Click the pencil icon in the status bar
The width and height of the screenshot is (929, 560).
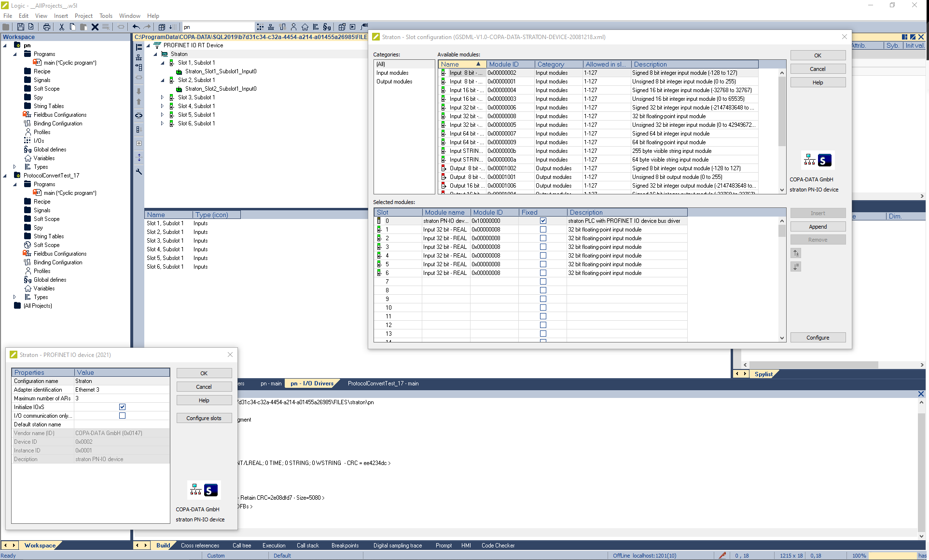[722, 556]
